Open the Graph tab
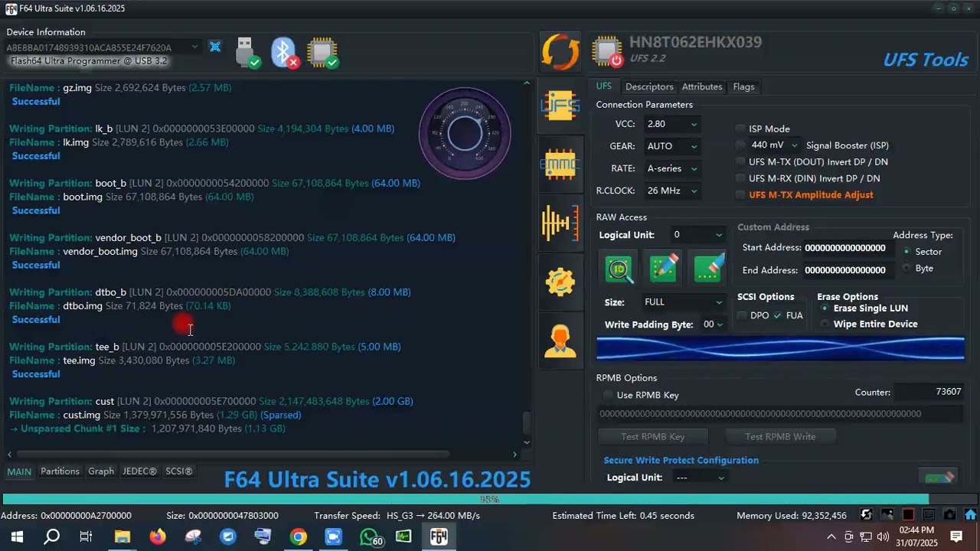This screenshot has width=980, height=551. [x=100, y=471]
